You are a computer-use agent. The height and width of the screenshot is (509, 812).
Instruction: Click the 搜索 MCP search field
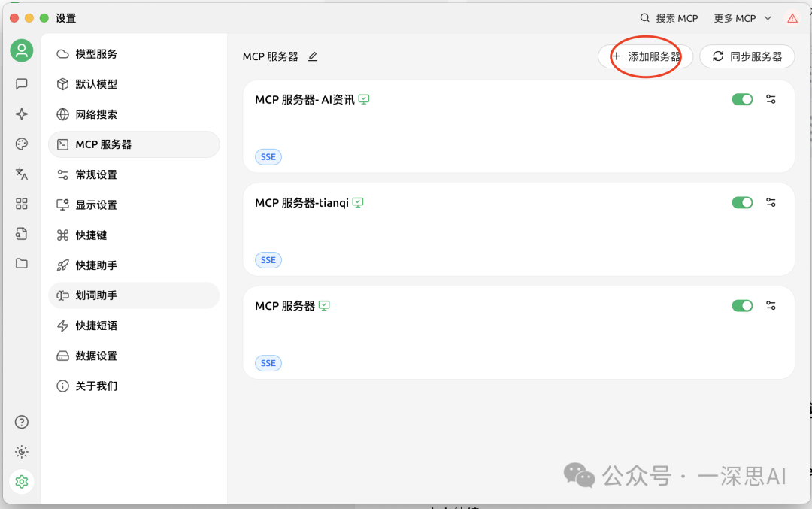point(669,17)
